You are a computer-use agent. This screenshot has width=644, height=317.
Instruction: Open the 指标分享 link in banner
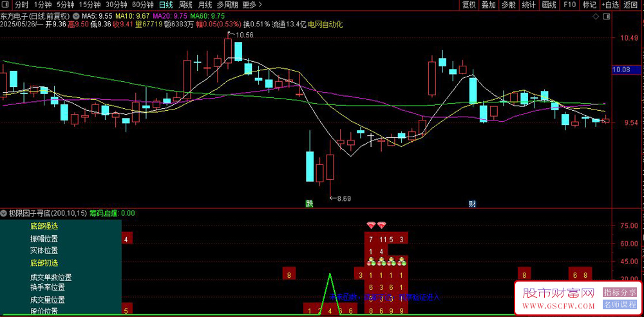point(620,293)
